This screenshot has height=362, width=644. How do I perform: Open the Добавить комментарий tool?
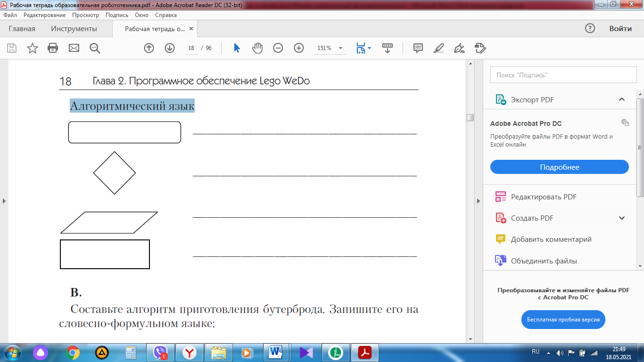pyautogui.click(x=544, y=239)
